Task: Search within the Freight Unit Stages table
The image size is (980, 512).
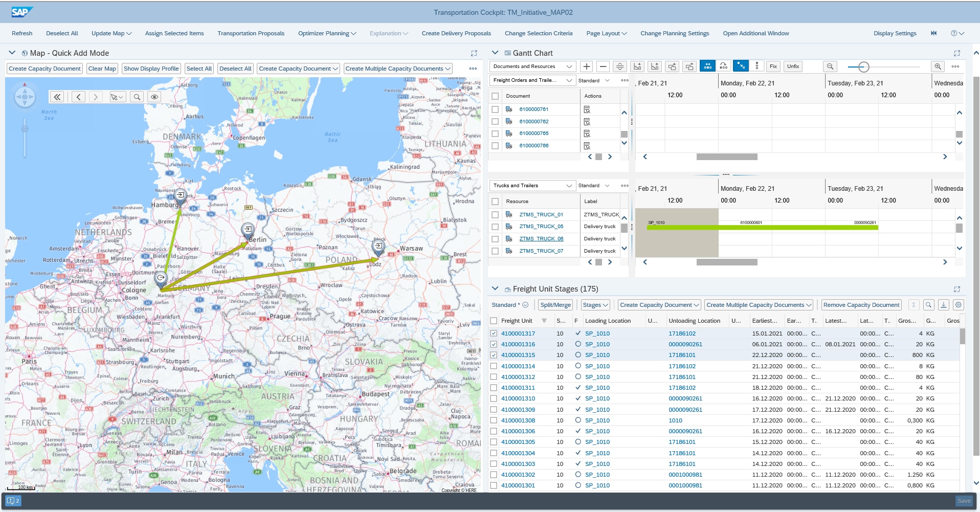Action: tap(929, 305)
